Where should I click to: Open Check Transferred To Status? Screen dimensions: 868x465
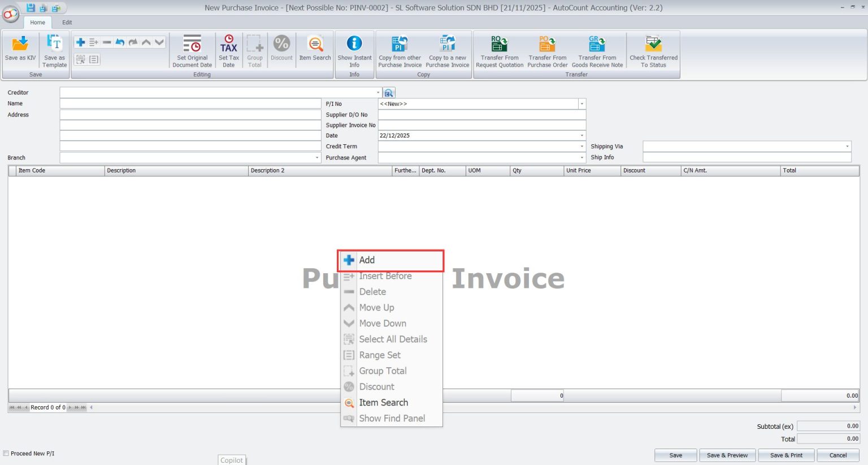[x=653, y=50]
